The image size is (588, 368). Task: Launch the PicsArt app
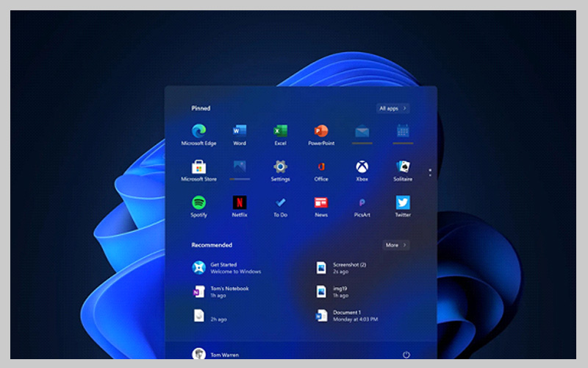click(x=362, y=203)
